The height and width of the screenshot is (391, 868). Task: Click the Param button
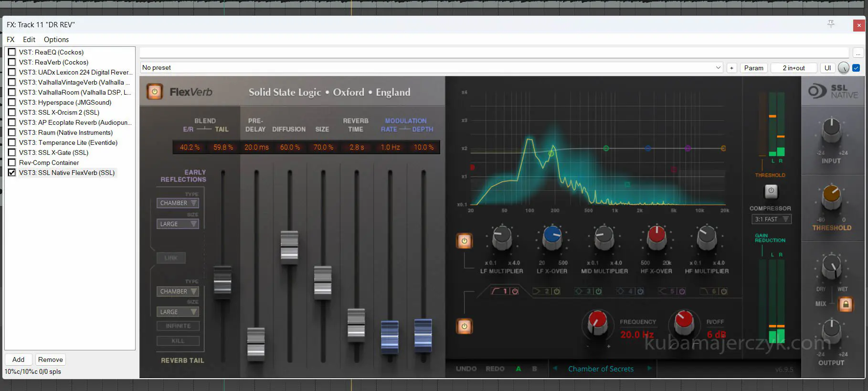(753, 68)
